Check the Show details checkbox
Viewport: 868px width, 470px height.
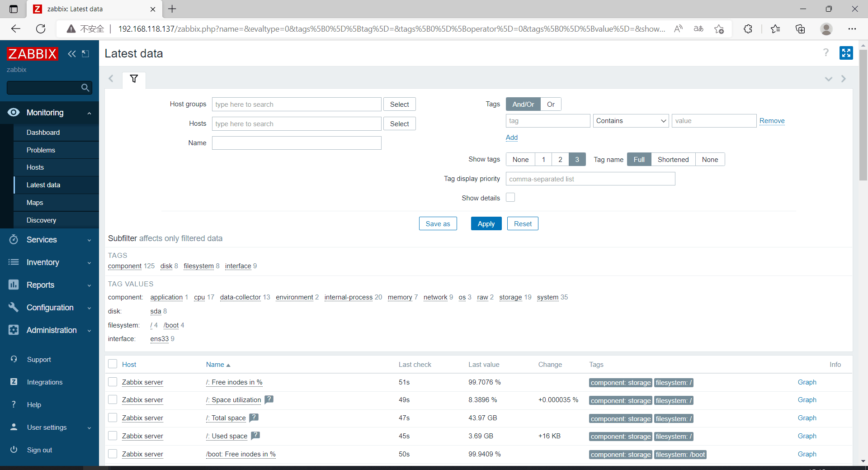(510, 197)
